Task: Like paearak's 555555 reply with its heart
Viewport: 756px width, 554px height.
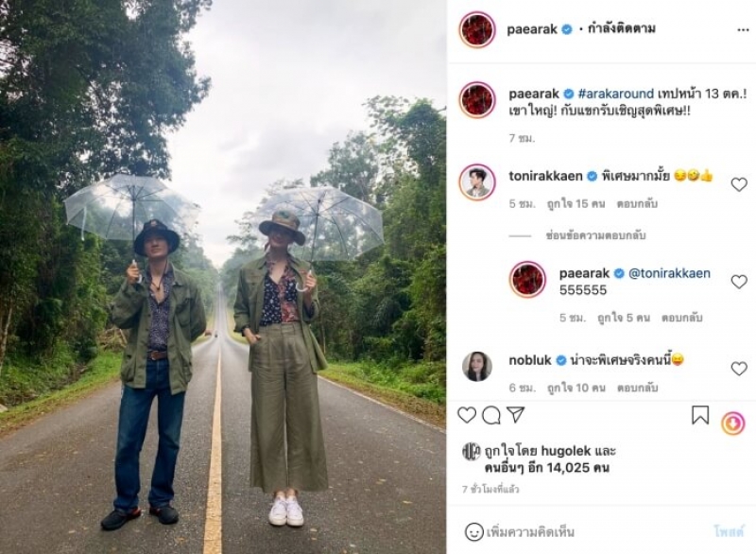Action: (x=739, y=282)
